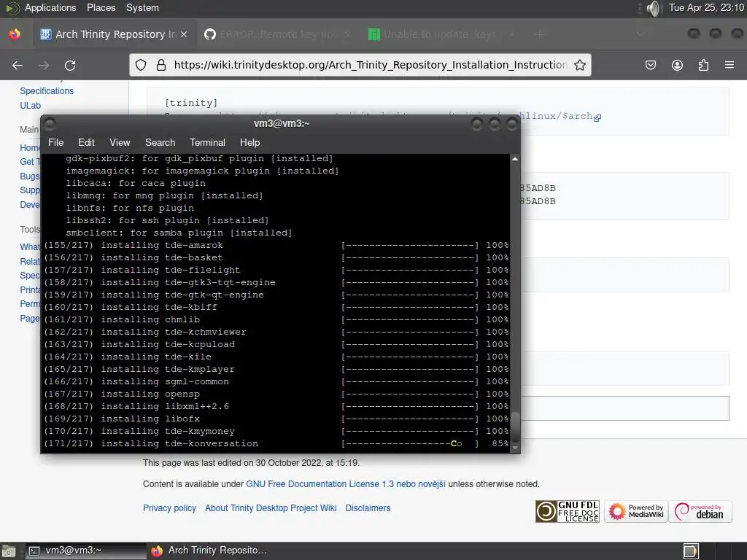Open the GNU Free Documentation License link
The image size is (747, 560).
[345, 484]
